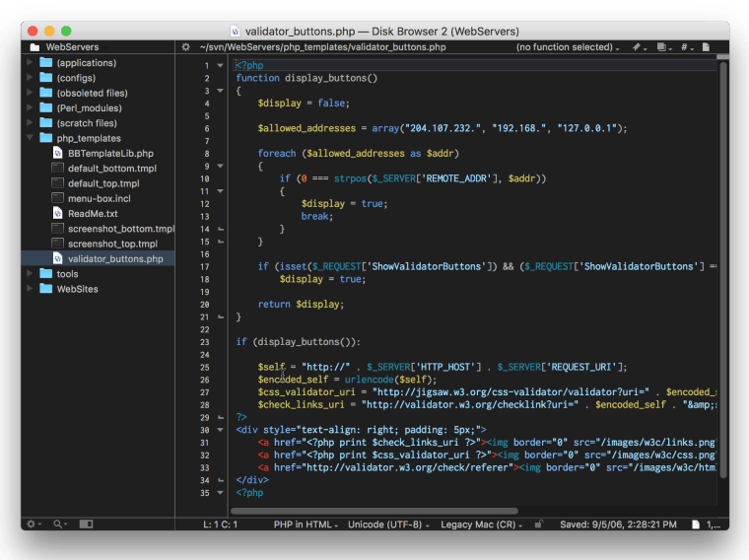Viewport: 749px width, 560px height.
Task: Open the sidebar gear action menu
Action: pyautogui.click(x=34, y=525)
